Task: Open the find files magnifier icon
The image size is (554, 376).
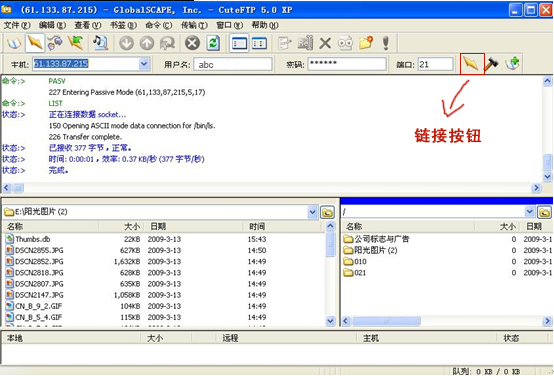Action: click(100, 43)
